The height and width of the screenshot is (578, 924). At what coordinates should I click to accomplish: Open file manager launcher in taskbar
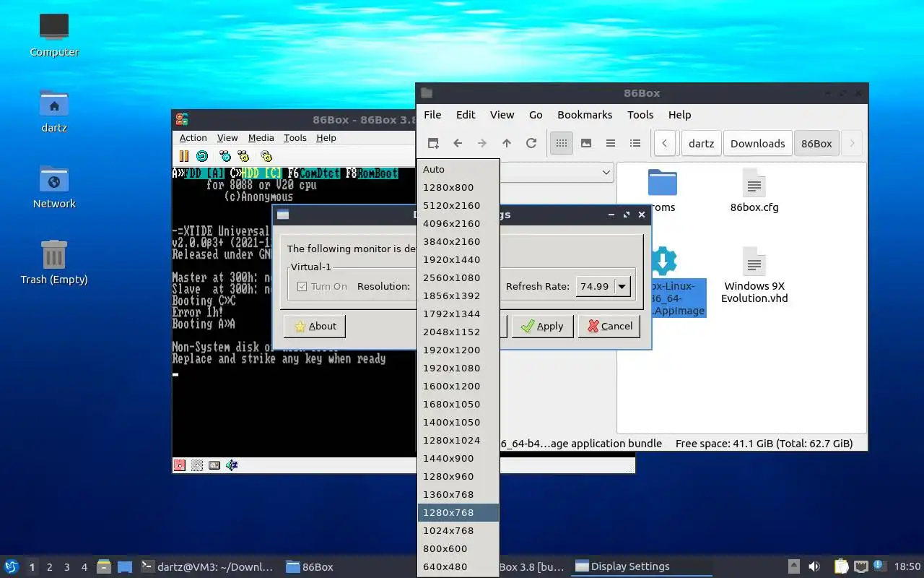pos(104,566)
